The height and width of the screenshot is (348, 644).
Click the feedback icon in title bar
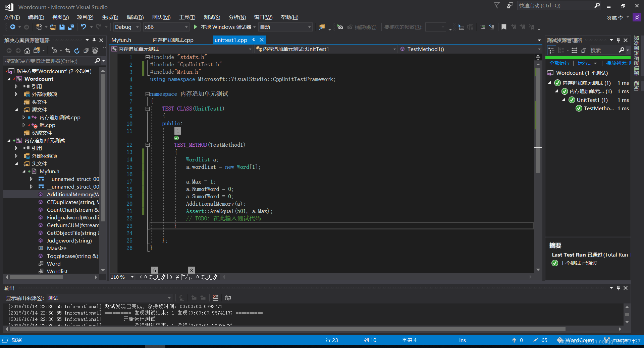coord(510,6)
